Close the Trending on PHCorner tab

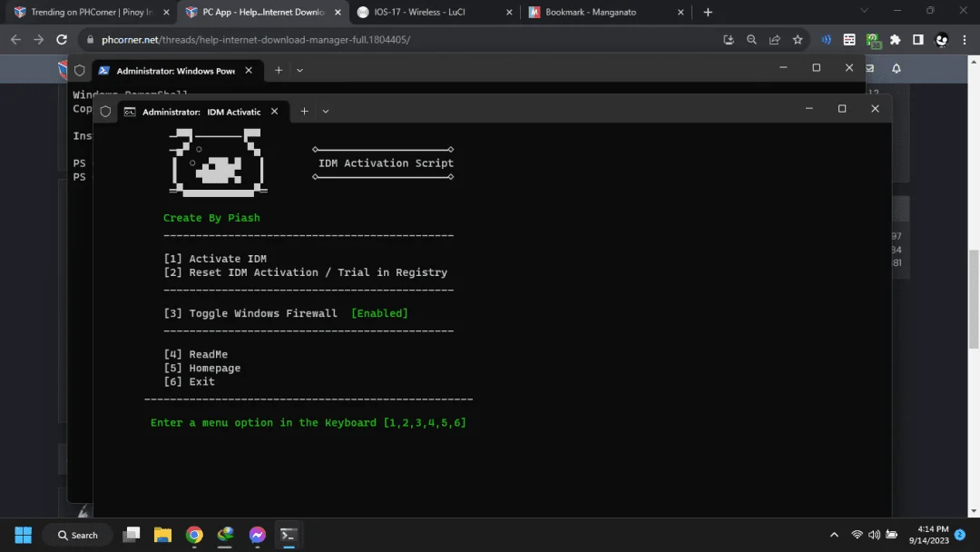[166, 12]
